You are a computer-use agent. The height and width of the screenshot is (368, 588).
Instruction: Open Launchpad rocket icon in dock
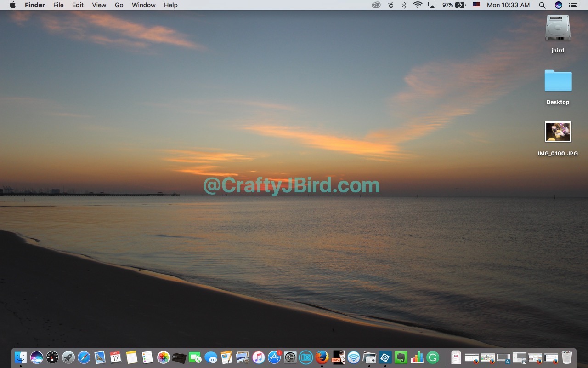point(68,357)
